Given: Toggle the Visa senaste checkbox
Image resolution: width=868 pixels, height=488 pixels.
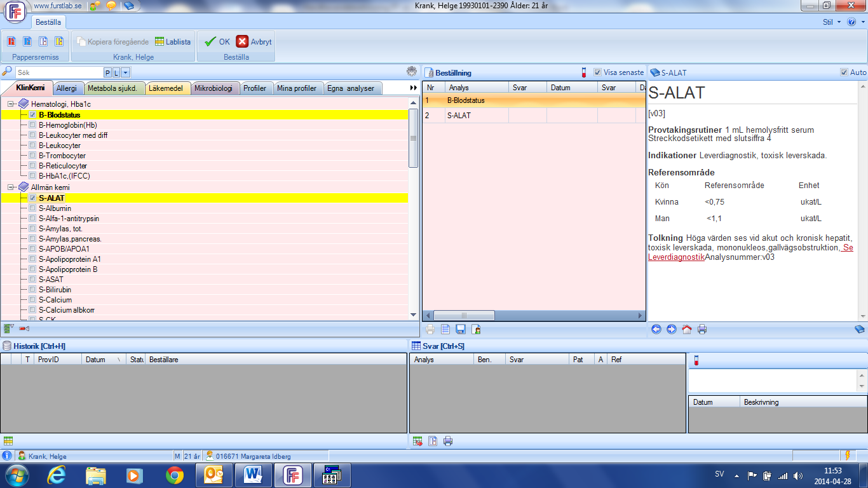Looking at the screenshot, I should [597, 72].
